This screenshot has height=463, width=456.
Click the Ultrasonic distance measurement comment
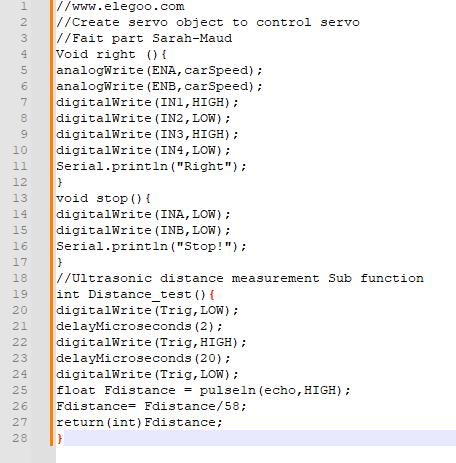[240, 278]
